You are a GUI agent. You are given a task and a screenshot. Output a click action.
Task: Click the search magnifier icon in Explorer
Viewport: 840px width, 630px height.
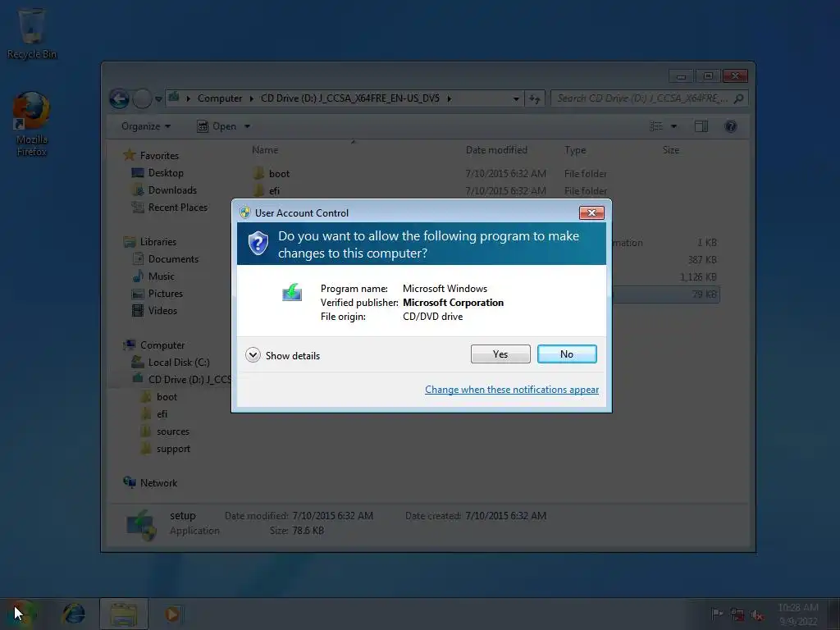739,98
